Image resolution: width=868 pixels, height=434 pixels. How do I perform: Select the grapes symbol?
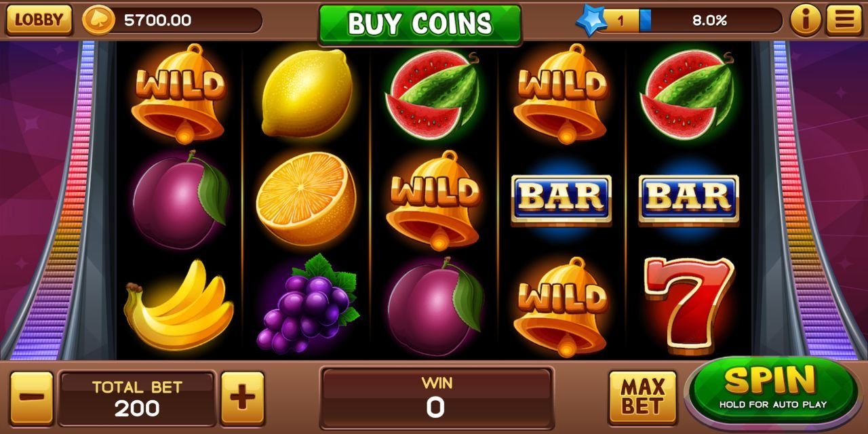307,304
